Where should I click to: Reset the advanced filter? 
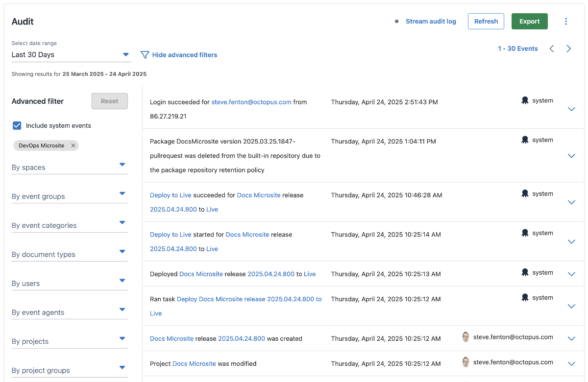(x=109, y=101)
